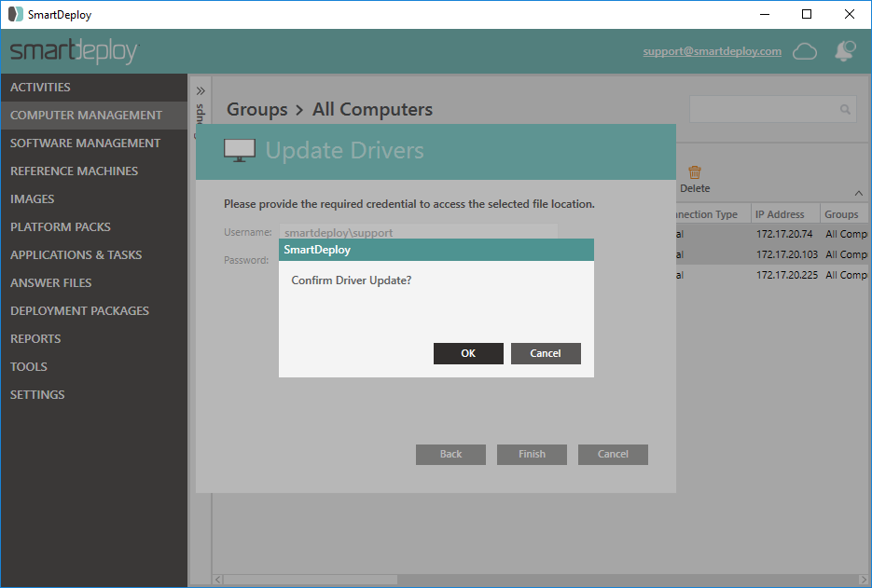Select row with IP 172.17.20.74
The width and height of the screenshot is (872, 588).
pos(772,234)
